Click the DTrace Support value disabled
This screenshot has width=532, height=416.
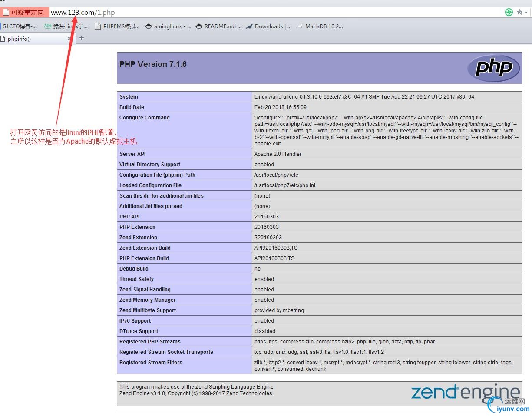[265, 331]
